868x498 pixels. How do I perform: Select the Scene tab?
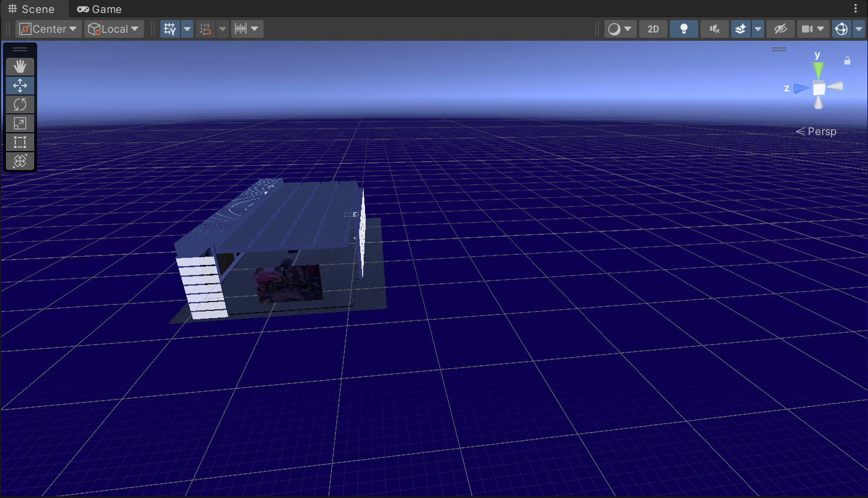click(x=31, y=9)
